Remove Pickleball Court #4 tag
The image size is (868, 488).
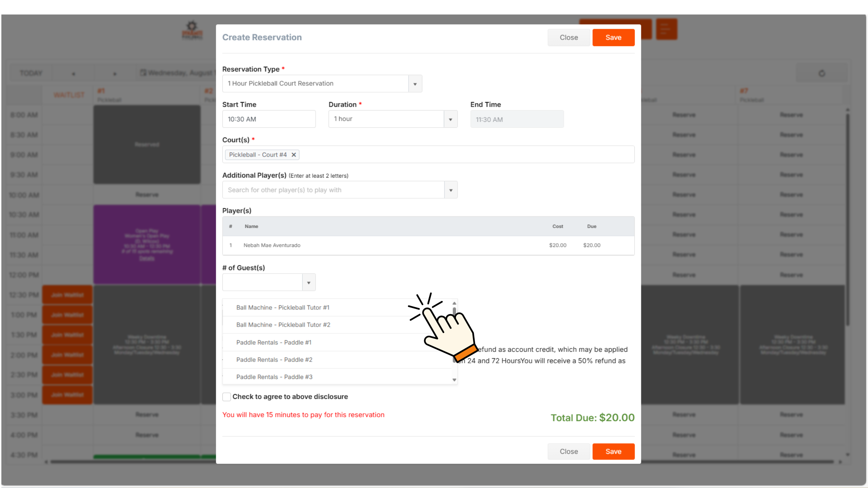pos(294,155)
